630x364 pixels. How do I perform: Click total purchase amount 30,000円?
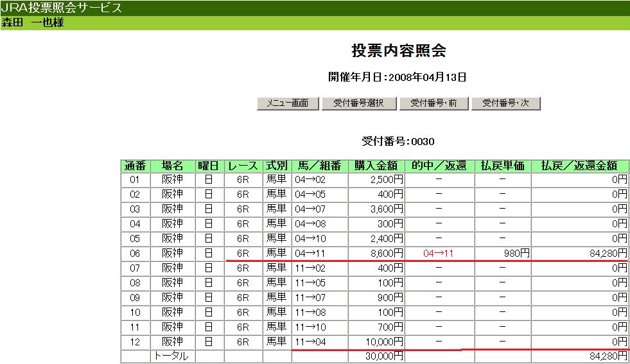[384, 356]
